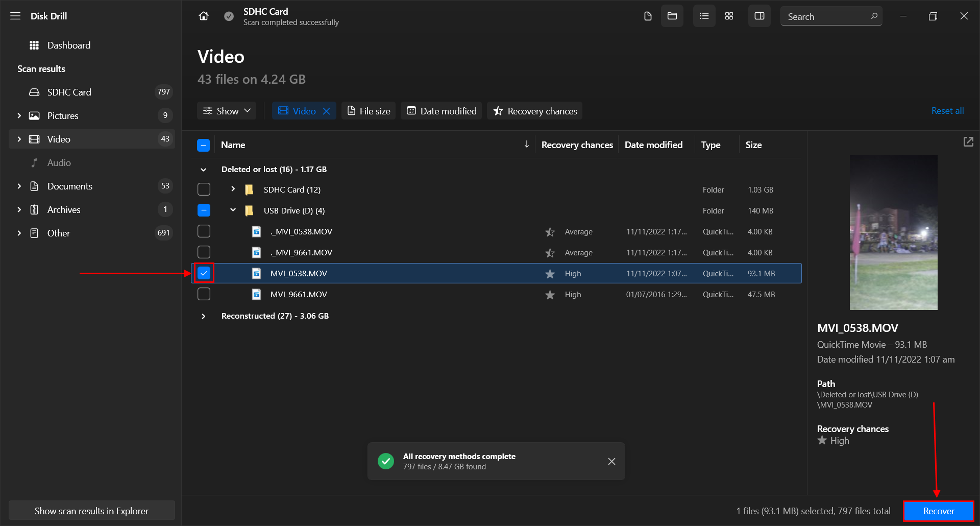Viewport: 980px width, 526px height.
Task: Expand Reconstructed (27) group
Action: tap(204, 316)
